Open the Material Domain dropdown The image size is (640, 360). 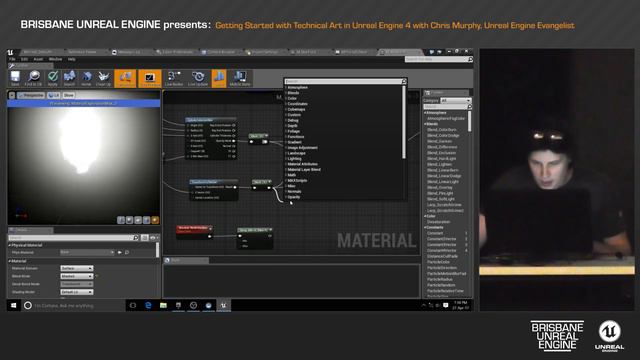pyautogui.click(x=77, y=269)
